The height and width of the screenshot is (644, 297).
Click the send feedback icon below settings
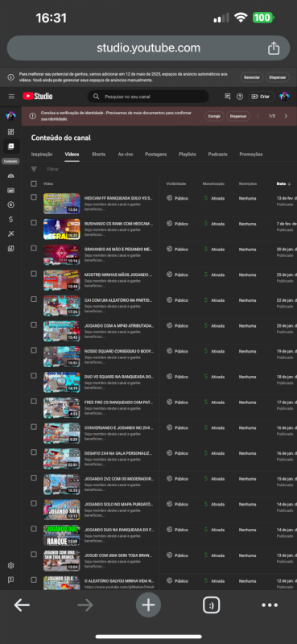click(10, 580)
